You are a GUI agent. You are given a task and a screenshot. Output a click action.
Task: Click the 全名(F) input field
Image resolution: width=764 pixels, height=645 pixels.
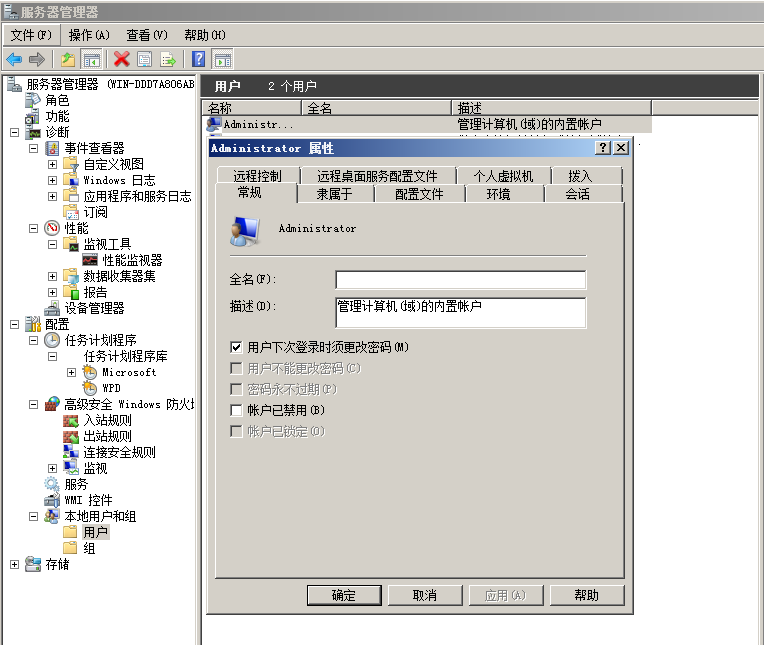point(460,280)
